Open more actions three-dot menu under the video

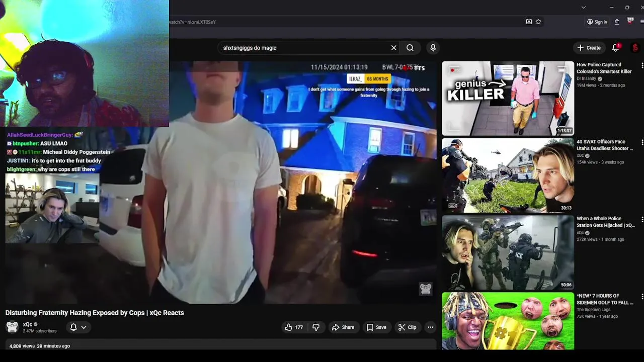point(430,327)
